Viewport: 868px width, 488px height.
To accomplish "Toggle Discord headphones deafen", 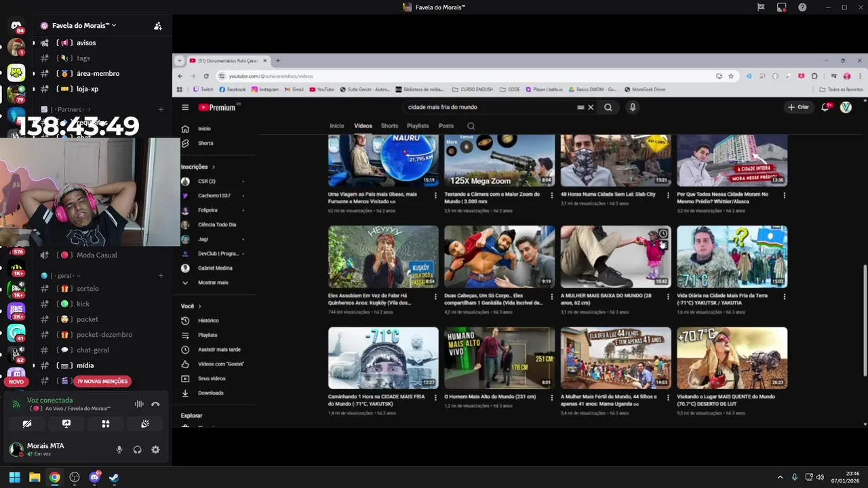I will click(138, 449).
